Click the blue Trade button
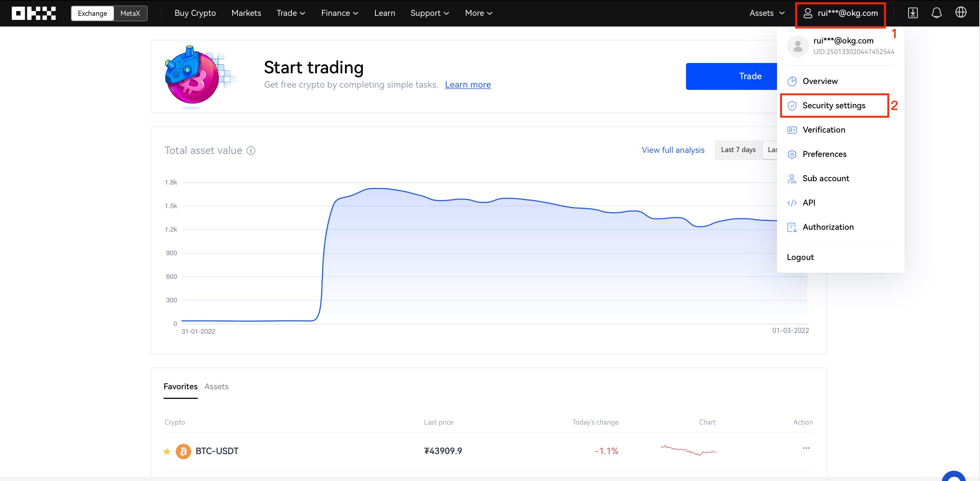The width and height of the screenshot is (980, 481). tap(731, 77)
